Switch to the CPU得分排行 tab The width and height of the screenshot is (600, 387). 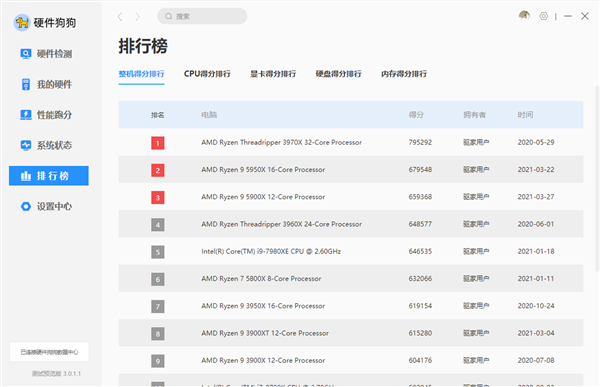point(207,74)
